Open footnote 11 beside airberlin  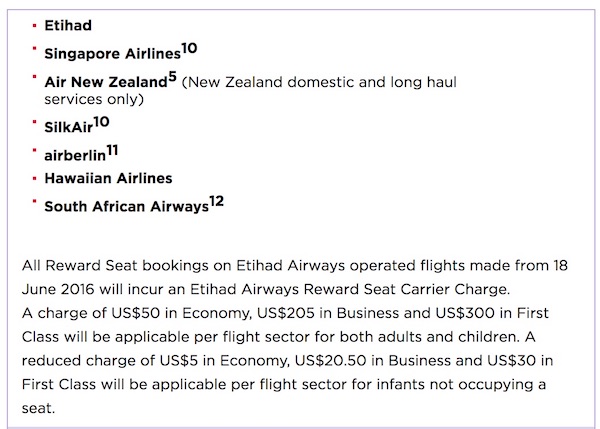(112, 150)
